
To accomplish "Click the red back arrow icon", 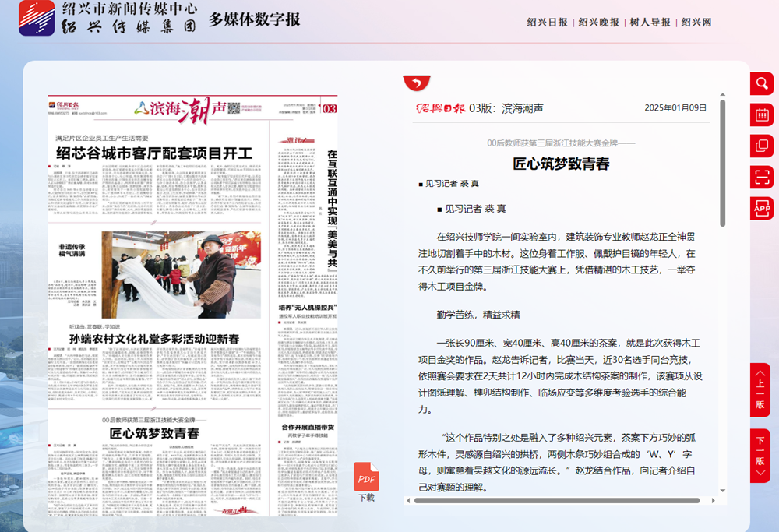I will coord(417,83).
